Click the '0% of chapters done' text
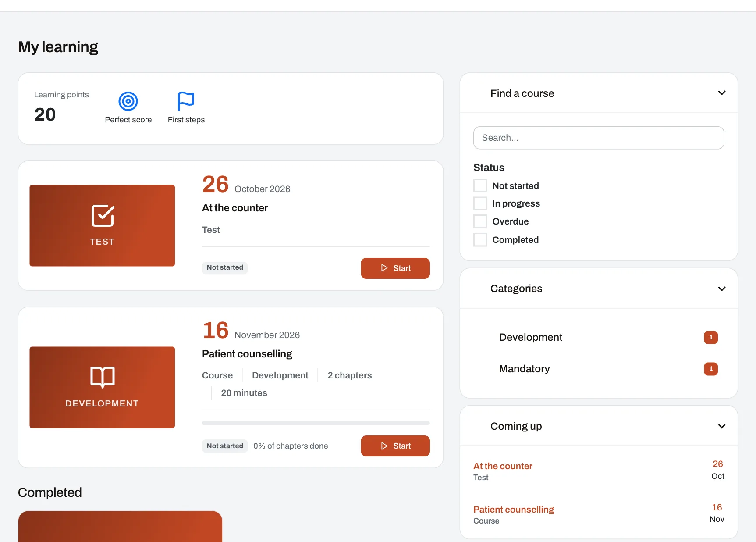This screenshot has height=542, width=756. click(291, 446)
